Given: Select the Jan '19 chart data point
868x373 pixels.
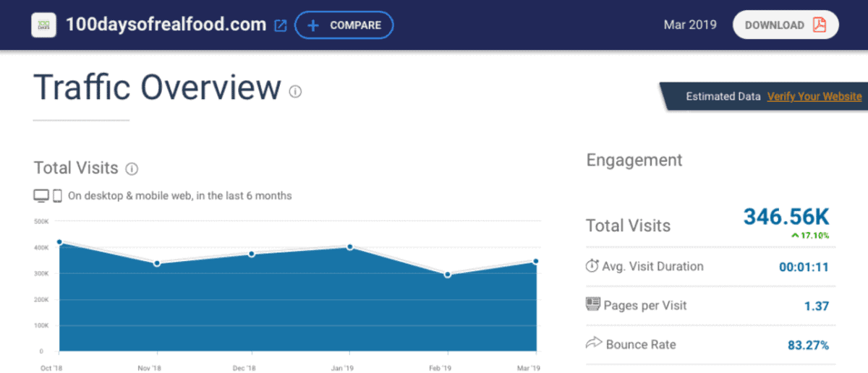Looking at the screenshot, I should (350, 246).
